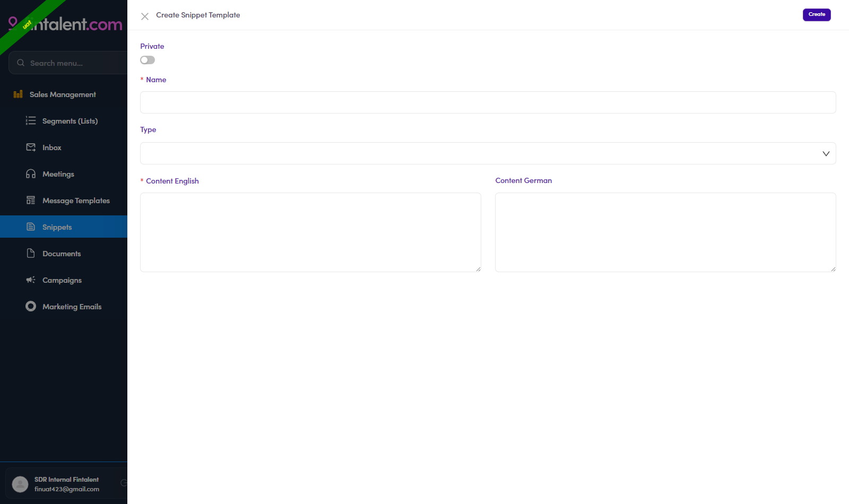Click the Campaigns megaphone icon
Screen dimensions: 849x504
pyautogui.click(x=31, y=280)
